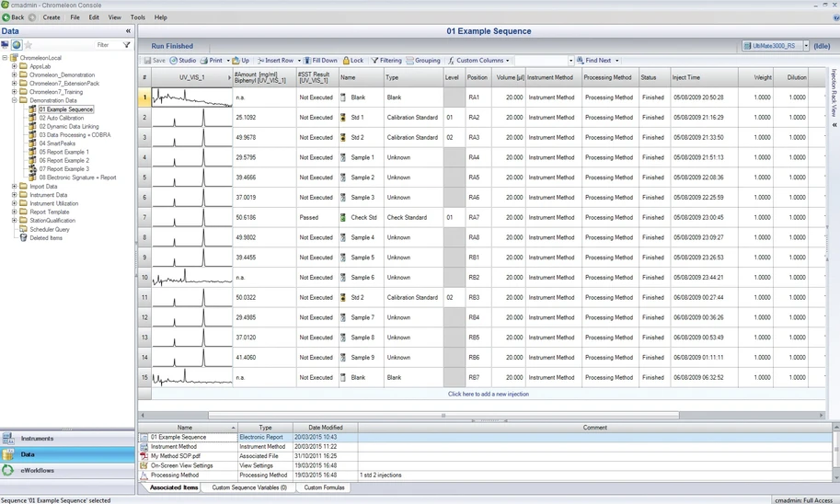The width and height of the screenshot is (840, 504).
Task: Collapse the Data pane with double-chevron
Action: (128, 31)
